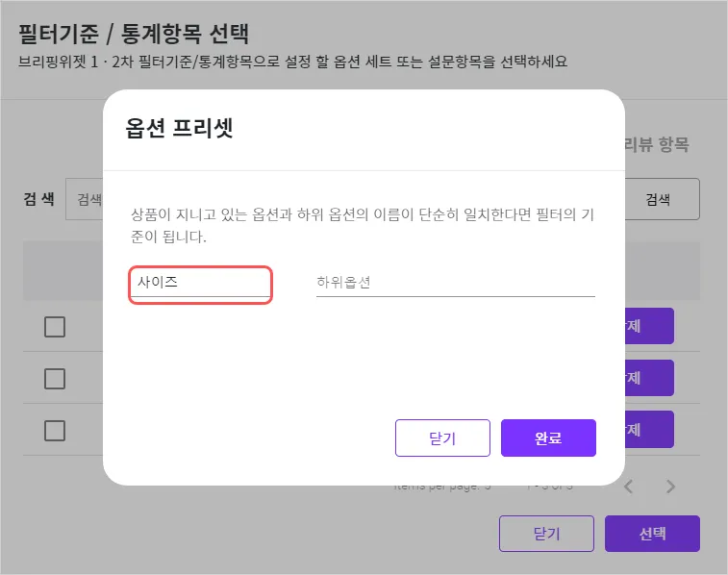728x575 pixels.
Task: Focus the 사이즈 option name field
Action: [x=201, y=283]
